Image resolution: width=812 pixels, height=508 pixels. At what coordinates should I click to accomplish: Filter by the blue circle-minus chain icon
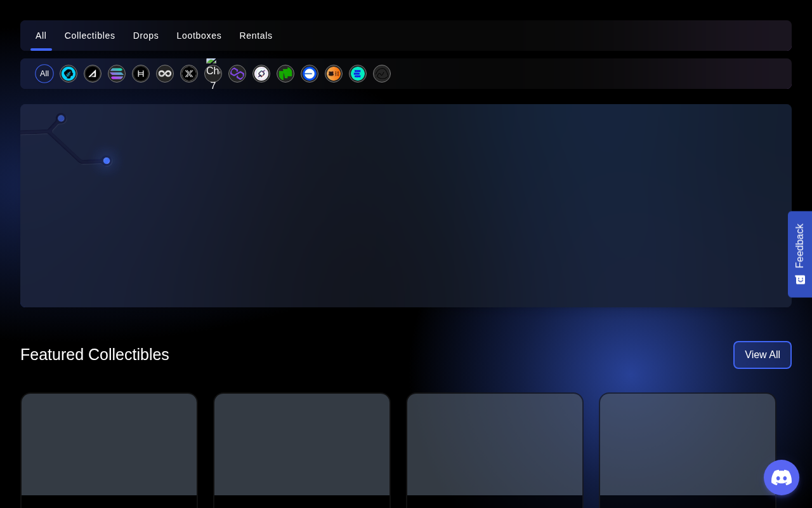(x=310, y=74)
